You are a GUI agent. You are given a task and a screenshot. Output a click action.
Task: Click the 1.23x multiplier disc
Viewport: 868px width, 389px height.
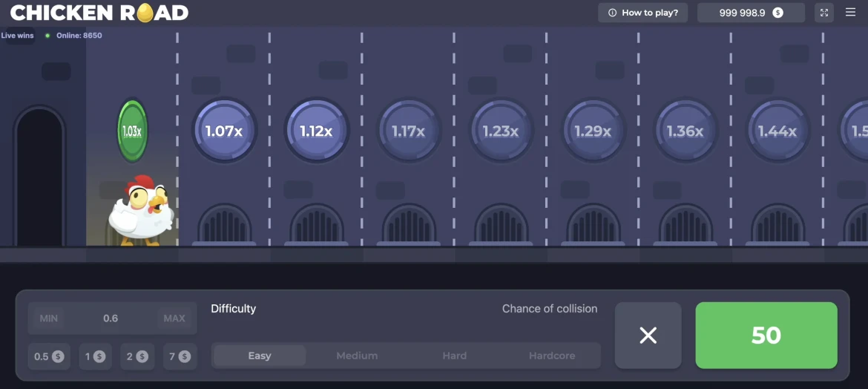[x=501, y=131]
